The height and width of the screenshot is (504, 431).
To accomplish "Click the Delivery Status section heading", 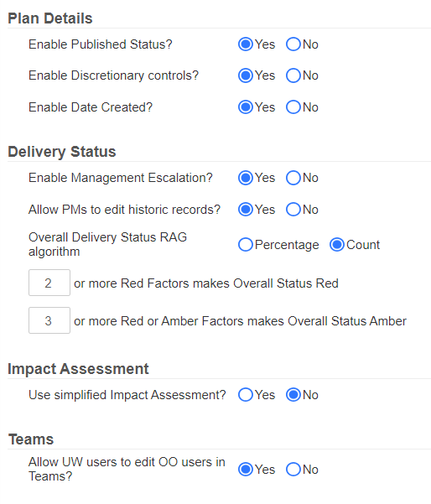I will tap(62, 152).
